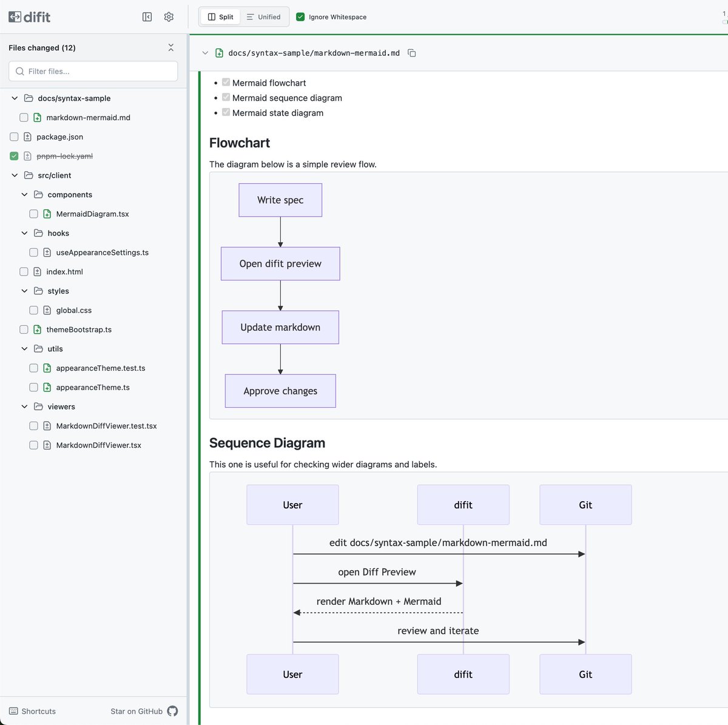728x725 pixels.
Task: Copy file path icon beside markdown-mermaid.md header
Action: pos(412,53)
